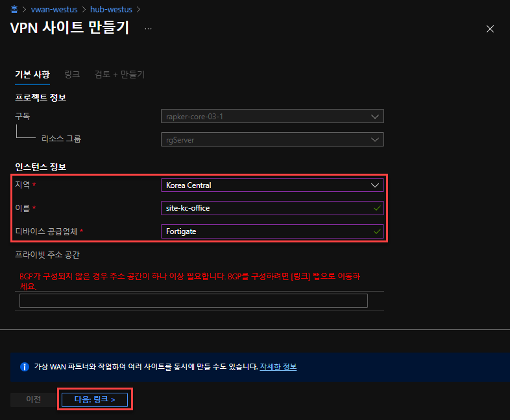This screenshot has height=420, width=510.
Task: Open the 자세한 정보 link
Action: click(278, 367)
